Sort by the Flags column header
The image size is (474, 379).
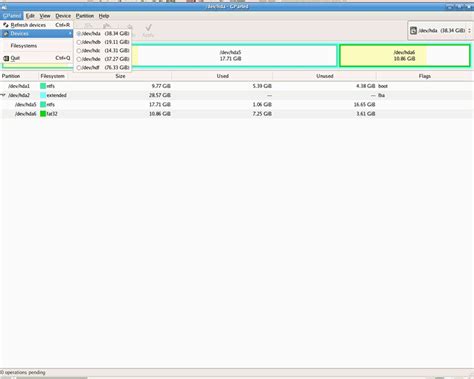point(425,76)
